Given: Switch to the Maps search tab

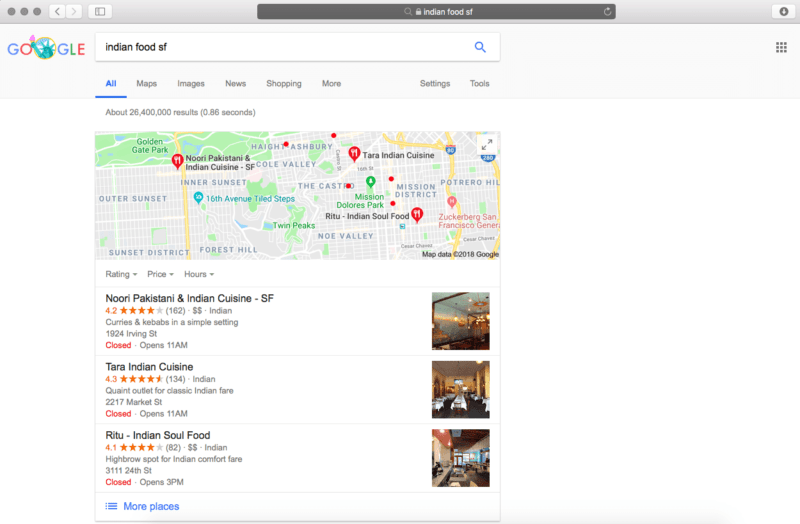Looking at the screenshot, I should (146, 84).
